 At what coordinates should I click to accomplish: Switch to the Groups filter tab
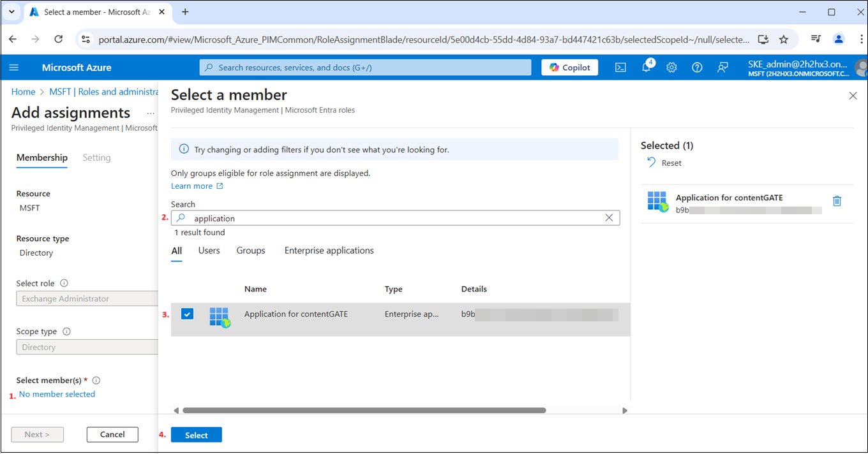pyautogui.click(x=251, y=251)
